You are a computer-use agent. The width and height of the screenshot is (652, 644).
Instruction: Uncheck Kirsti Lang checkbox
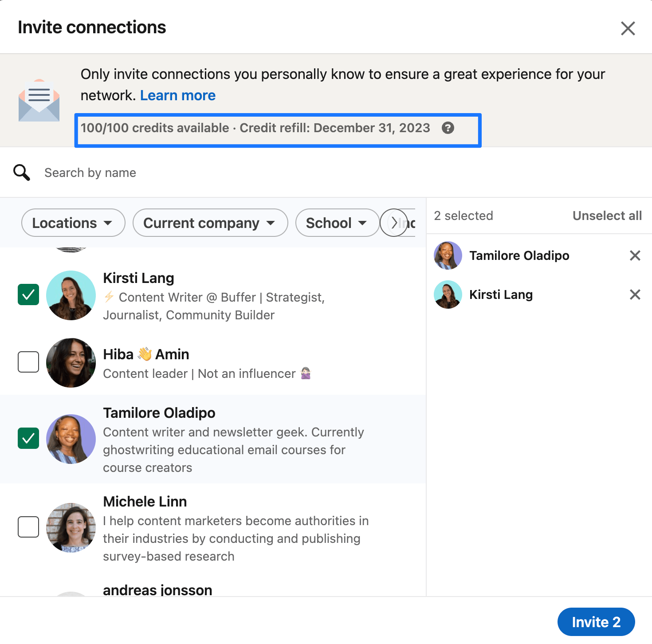point(28,295)
